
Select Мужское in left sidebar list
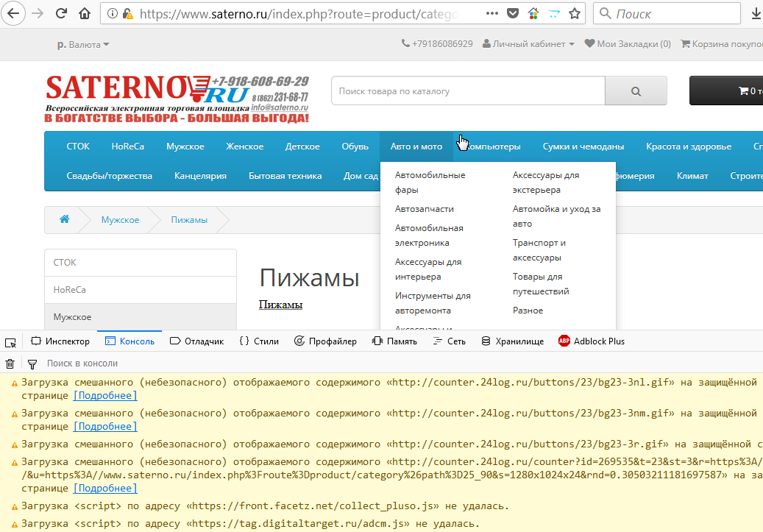pos(141,317)
